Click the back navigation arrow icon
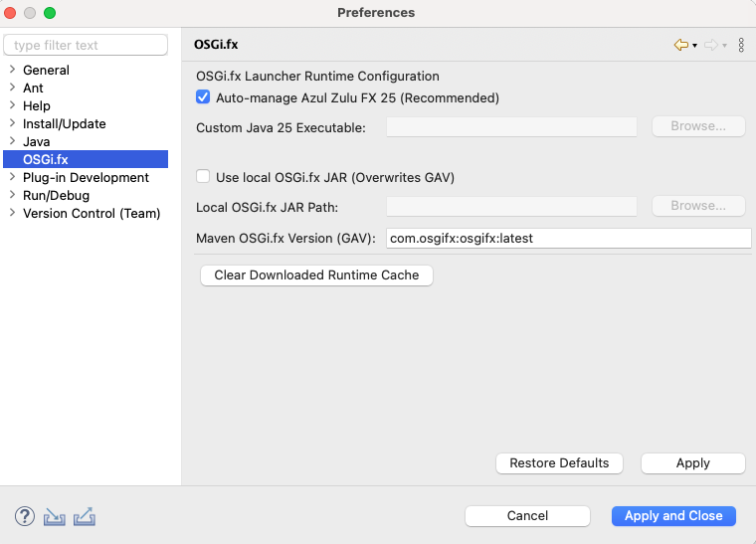The height and width of the screenshot is (544, 756). (680, 45)
